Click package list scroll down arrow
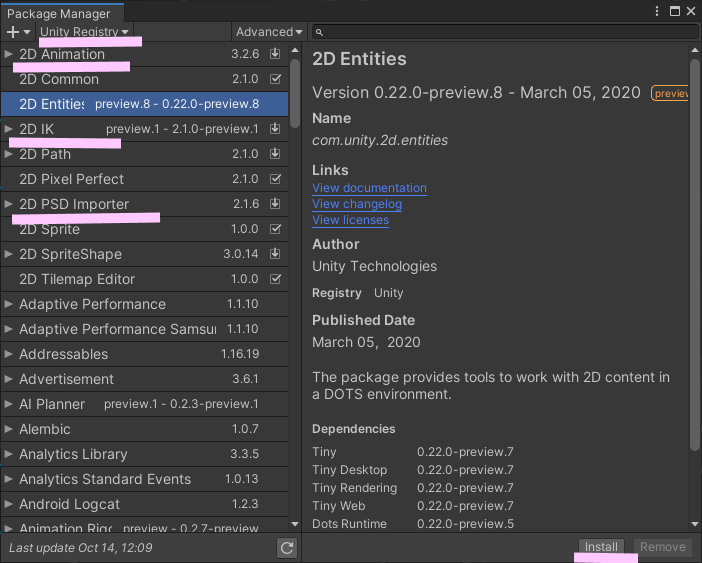The width and height of the screenshot is (702, 563). 295,524
